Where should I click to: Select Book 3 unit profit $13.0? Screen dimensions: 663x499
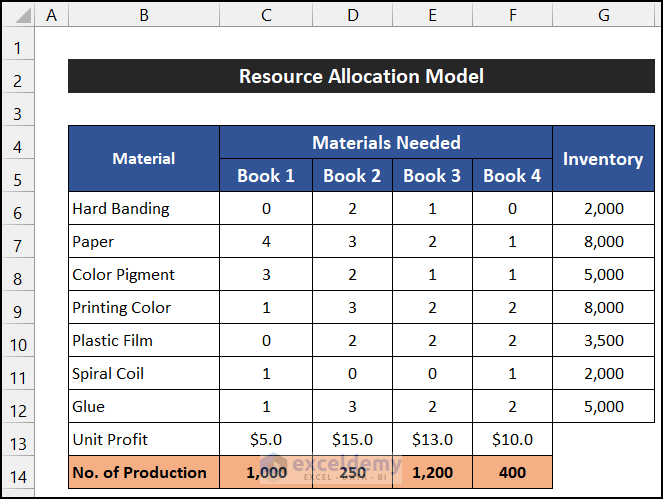433,439
